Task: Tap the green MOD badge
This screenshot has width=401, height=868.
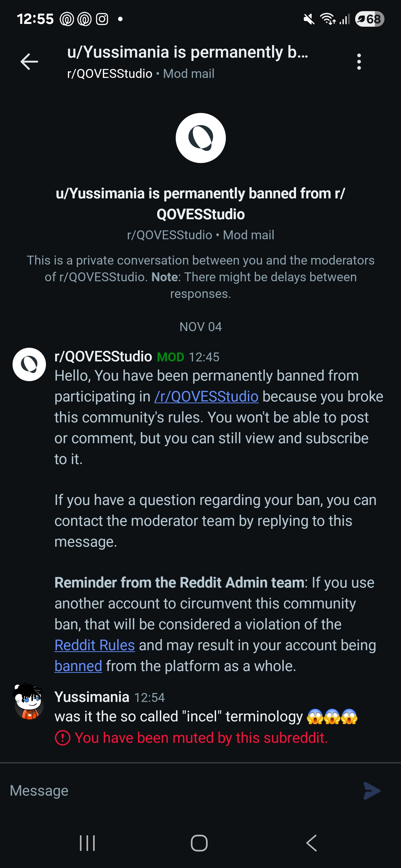Action: coord(171,357)
